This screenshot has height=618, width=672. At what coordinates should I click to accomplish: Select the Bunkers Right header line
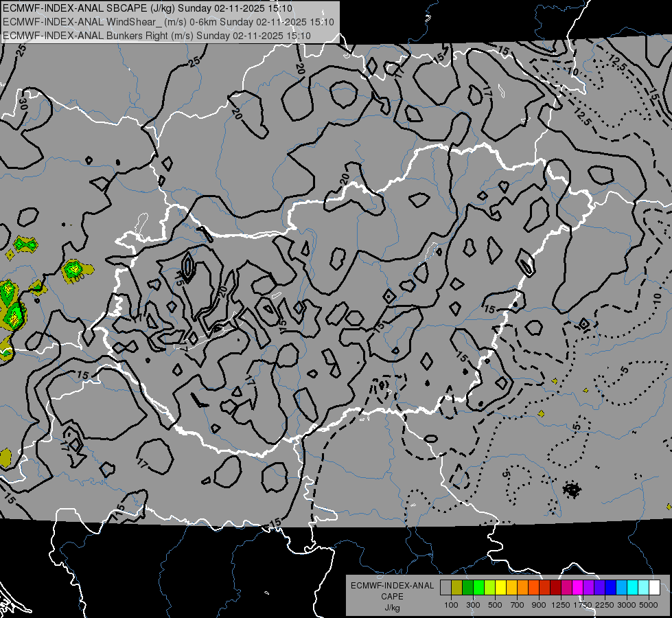(x=157, y=36)
